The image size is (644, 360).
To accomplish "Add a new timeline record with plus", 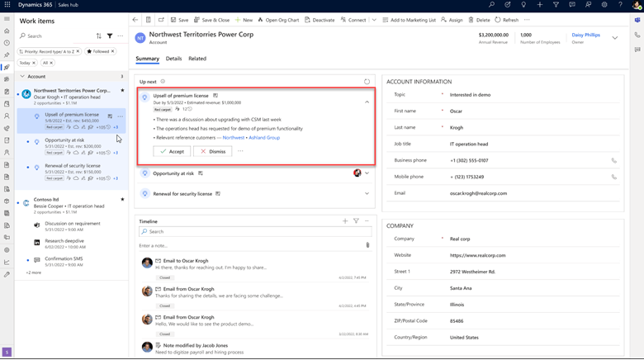I will click(x=345, y=221).
